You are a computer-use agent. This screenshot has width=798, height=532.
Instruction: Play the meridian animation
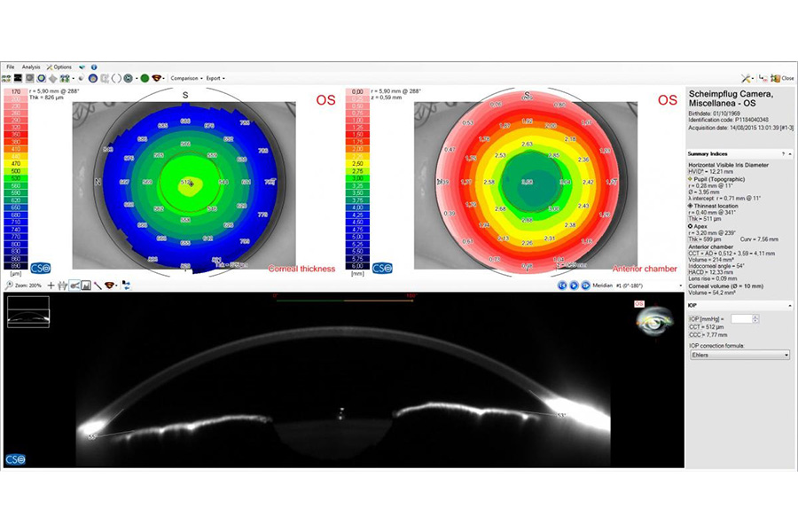574,286
